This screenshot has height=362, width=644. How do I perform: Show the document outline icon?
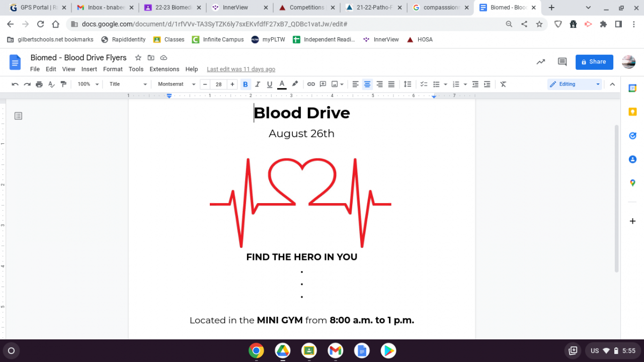(18, 116)
